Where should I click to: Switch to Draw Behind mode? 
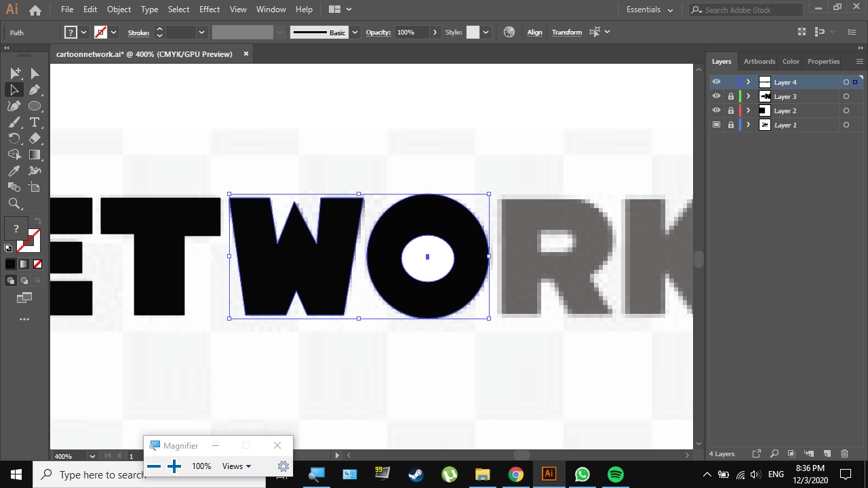(24, 280)
